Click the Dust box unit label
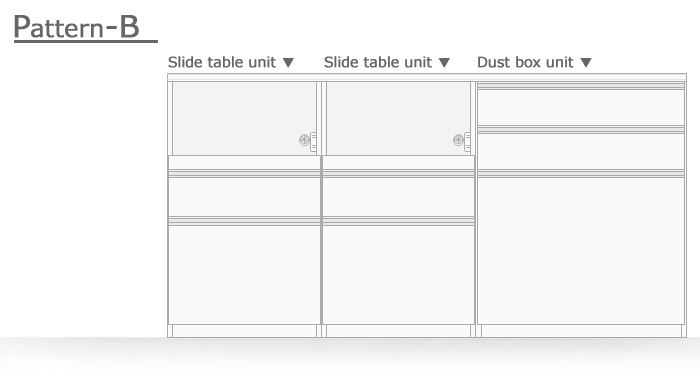The height and width of the screenshot is (377, 700). [x=525, y=62]
